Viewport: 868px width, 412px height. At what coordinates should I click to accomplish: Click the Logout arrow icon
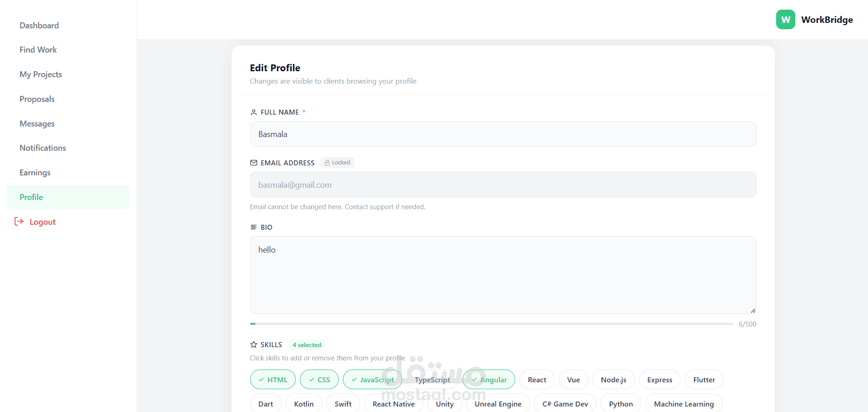pyautogui.click(x=19, y=222)
